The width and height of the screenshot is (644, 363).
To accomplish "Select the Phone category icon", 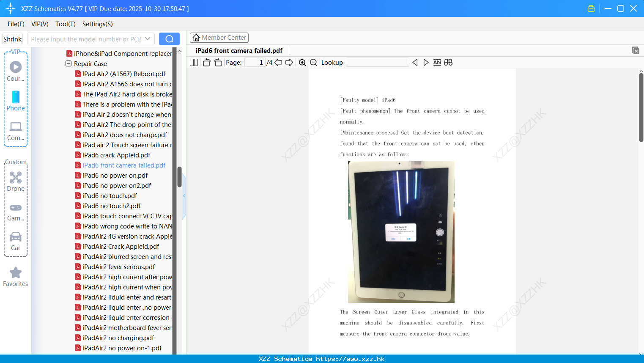I will (16, 101).
